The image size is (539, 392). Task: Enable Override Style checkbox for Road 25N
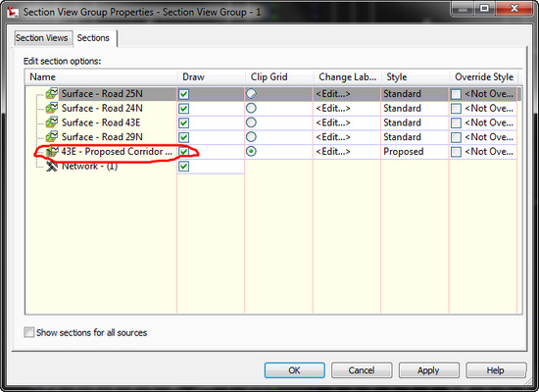coord(456,94)
